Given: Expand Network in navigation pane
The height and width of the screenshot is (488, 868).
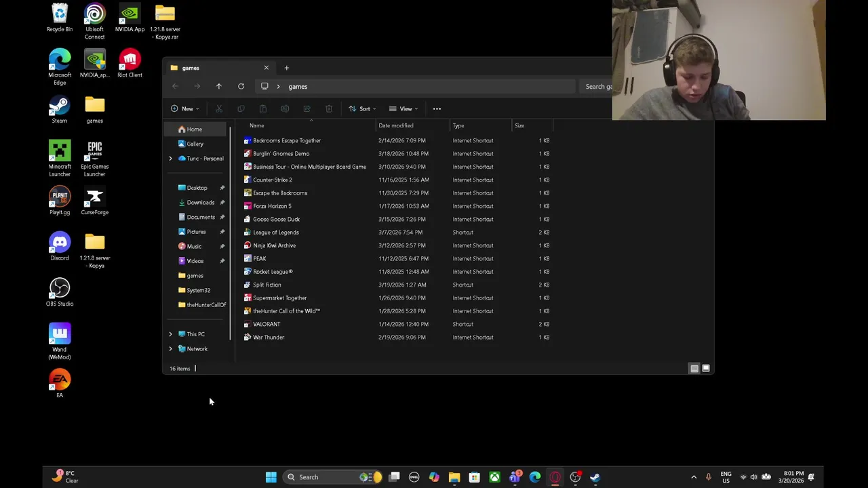Looking at the screenshot, I should pos(170,349).
